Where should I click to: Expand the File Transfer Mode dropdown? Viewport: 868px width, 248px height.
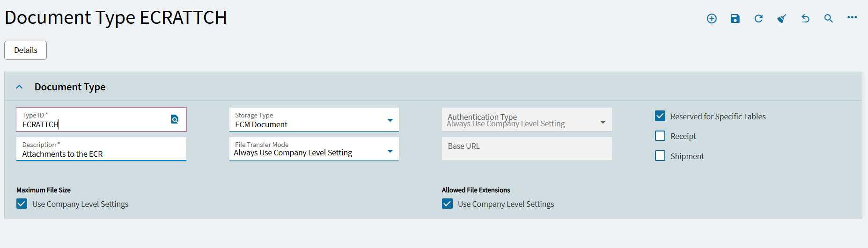tap(390, 151)
